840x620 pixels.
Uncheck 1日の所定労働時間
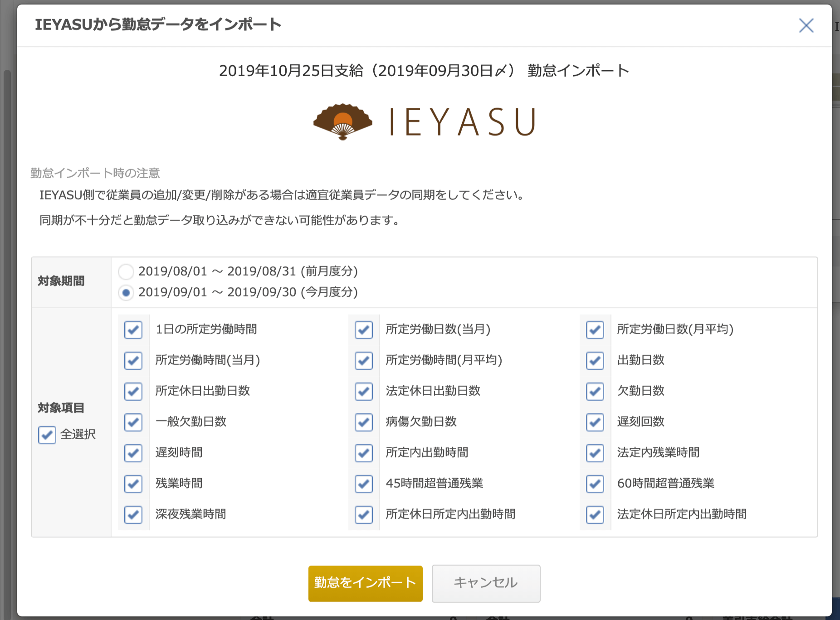(133, 329)
